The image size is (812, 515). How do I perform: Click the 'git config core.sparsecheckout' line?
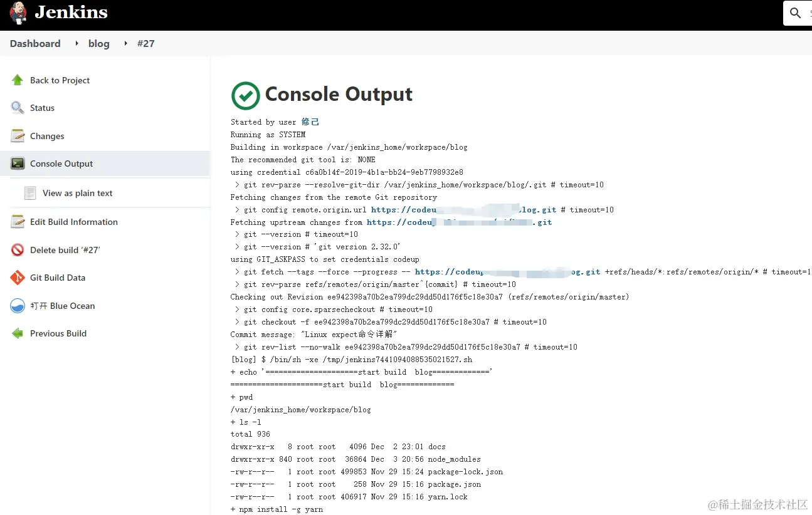[334, 310]
